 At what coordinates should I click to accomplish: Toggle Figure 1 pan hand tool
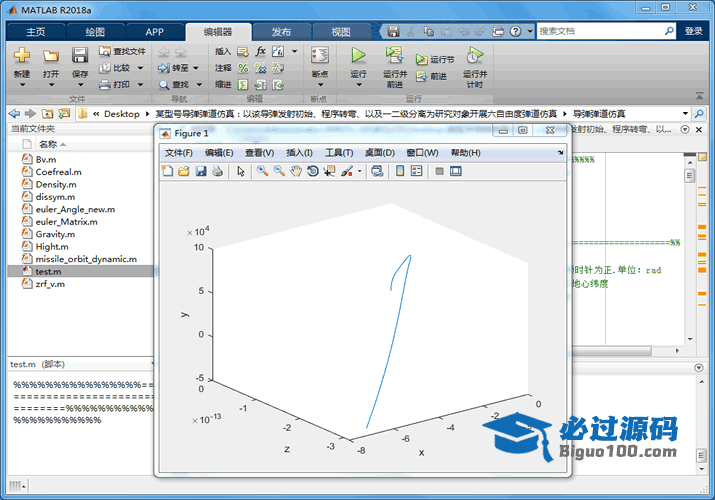(296, 171)
